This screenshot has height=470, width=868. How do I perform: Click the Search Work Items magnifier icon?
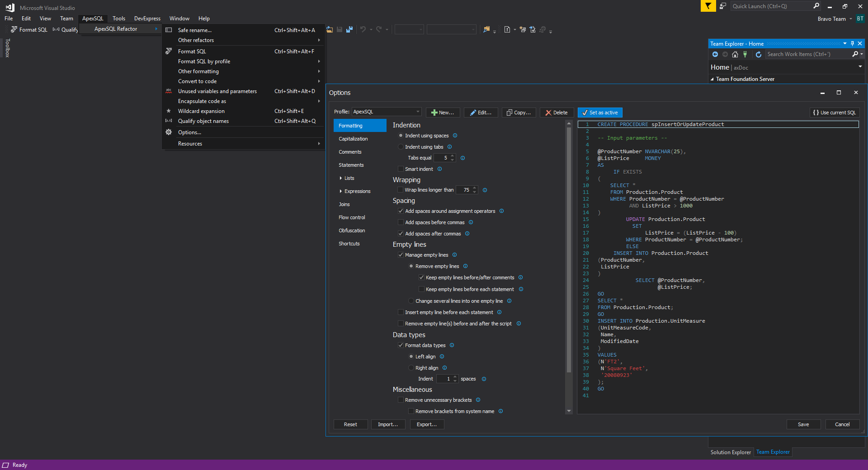point(855,54)
